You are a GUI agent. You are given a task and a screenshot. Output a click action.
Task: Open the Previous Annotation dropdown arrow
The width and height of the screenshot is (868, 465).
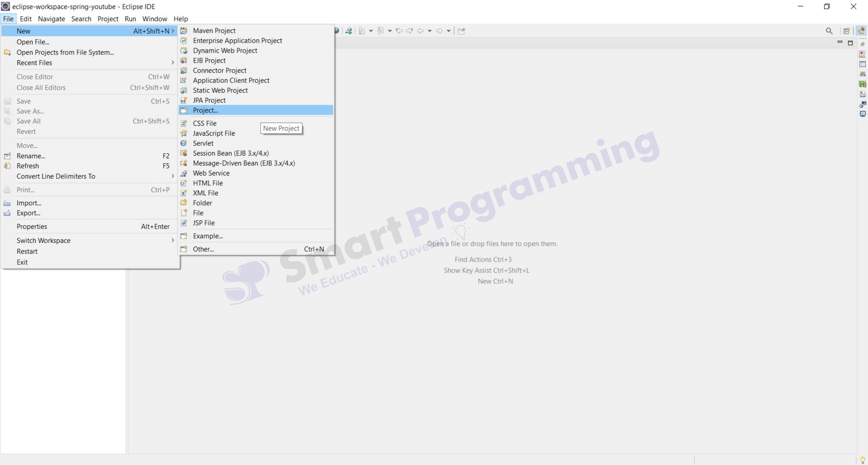tap(389, 31)
